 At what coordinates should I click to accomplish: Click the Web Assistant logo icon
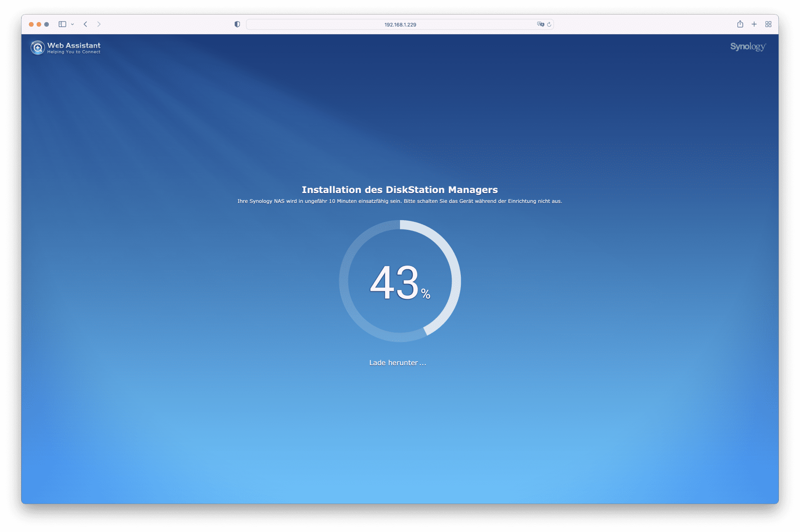point(37,47)
